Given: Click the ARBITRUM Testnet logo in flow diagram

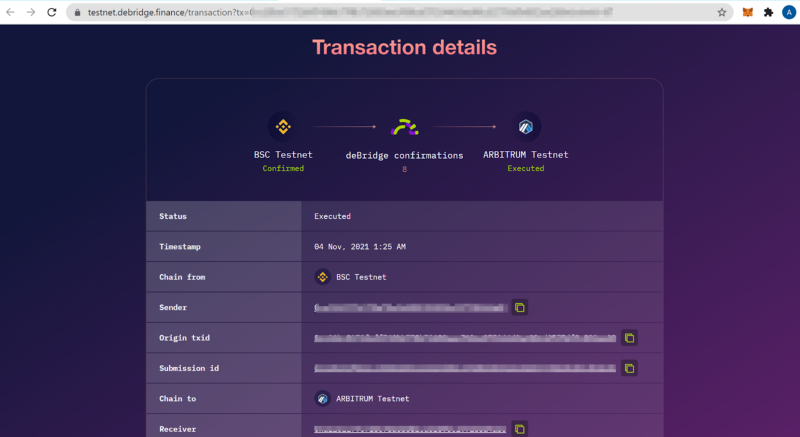Looking at the screenshot, I should click(x=525, y=127).
